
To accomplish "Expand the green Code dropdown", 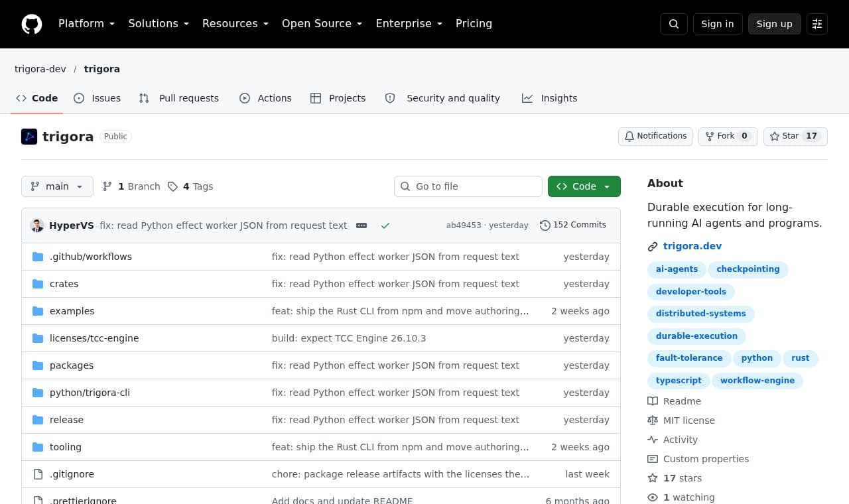I will point(584,186).
